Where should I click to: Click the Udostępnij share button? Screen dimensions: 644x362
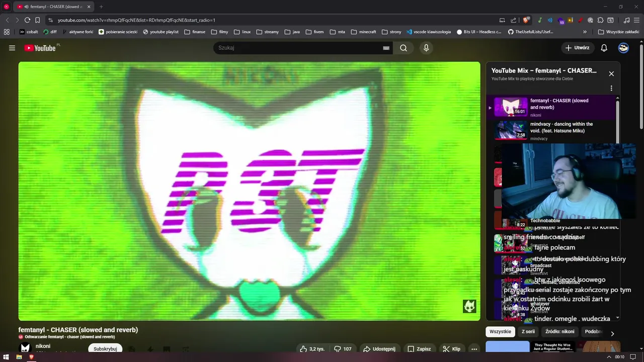pyautogui.click(x=379, y=349)
